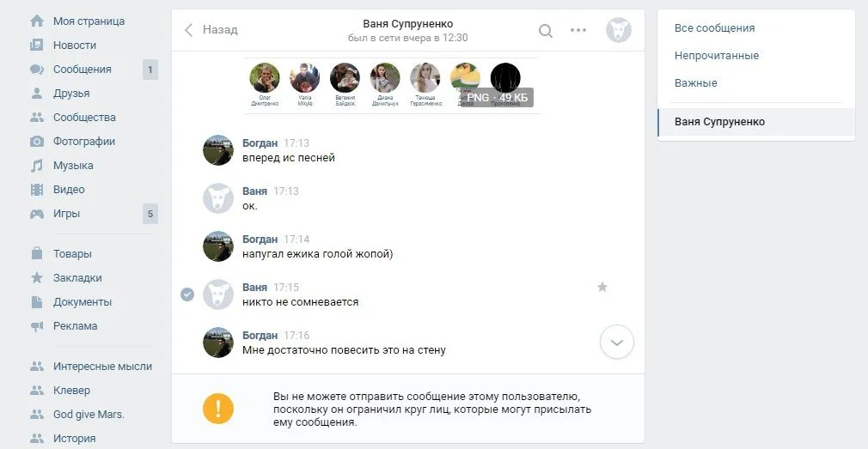Open the Музыка section with note icon
This screenshot has height=449, width=868.
click(37, 166)
